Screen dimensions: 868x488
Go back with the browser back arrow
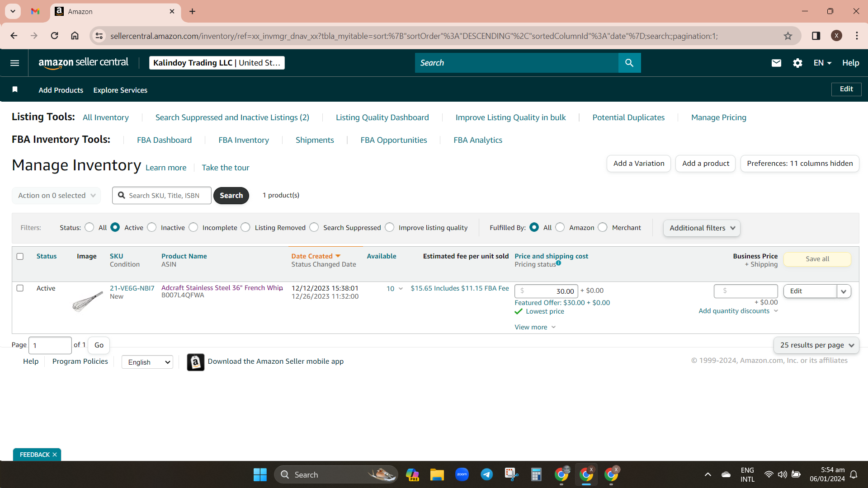14,36
